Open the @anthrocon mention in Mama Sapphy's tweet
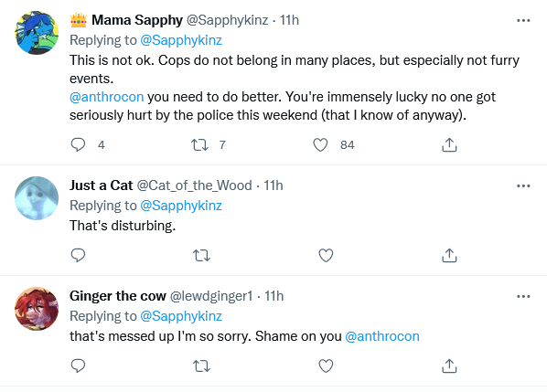This screenshot has width=547, height=392. 106,97
